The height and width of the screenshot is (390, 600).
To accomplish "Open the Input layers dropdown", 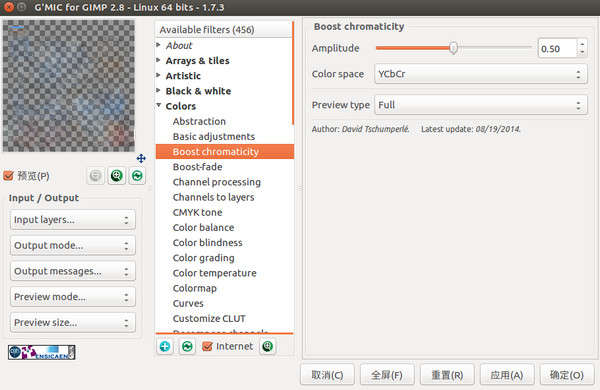I will [x=73, y=220].
